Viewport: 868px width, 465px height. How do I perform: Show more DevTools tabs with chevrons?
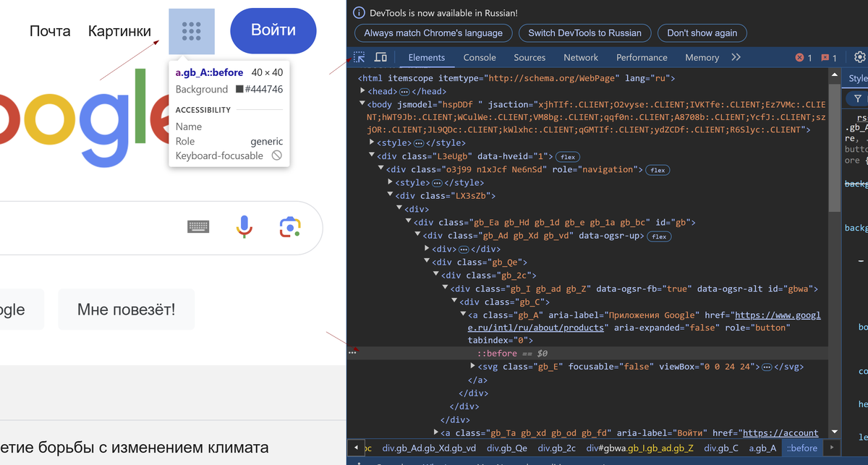(736, 57)
